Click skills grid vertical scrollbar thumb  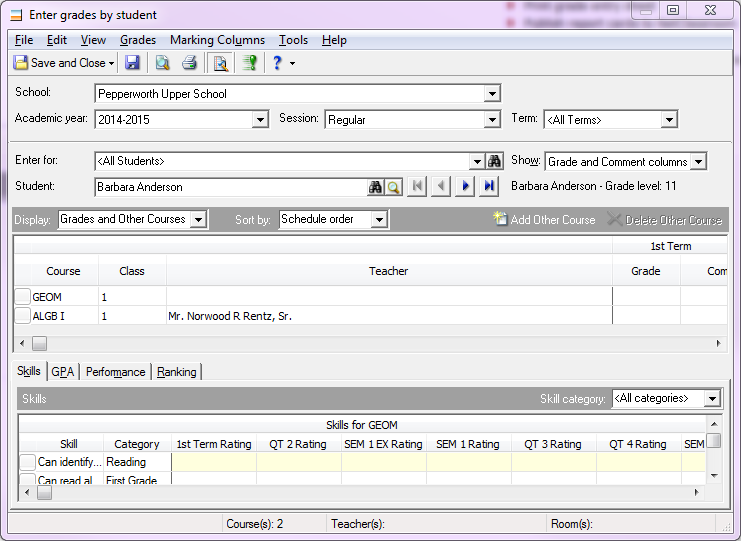[714, 440]
